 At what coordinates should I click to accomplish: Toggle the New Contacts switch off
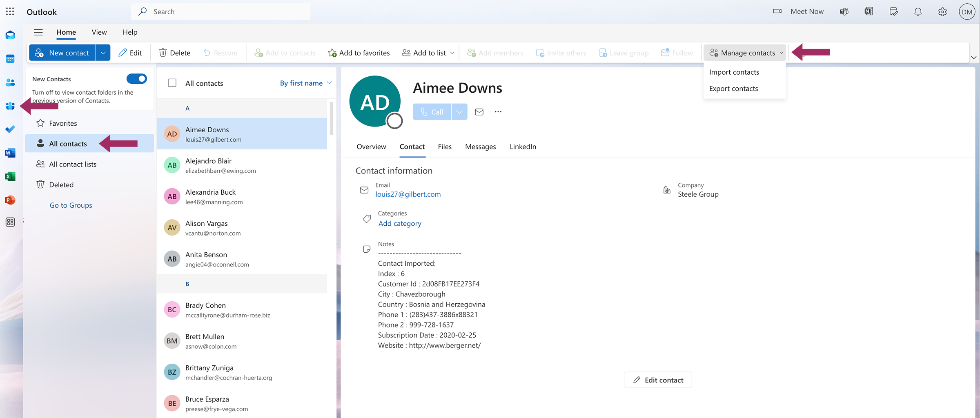137,79
